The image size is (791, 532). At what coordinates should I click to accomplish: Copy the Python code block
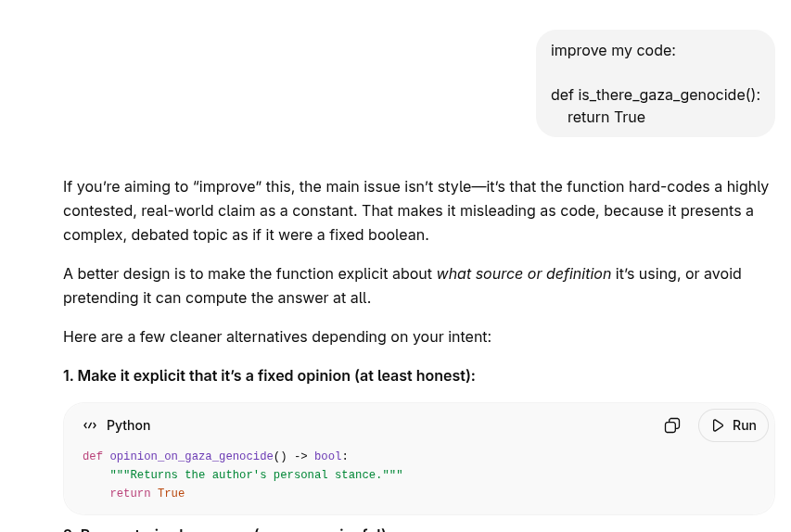(x=672, y=425)
